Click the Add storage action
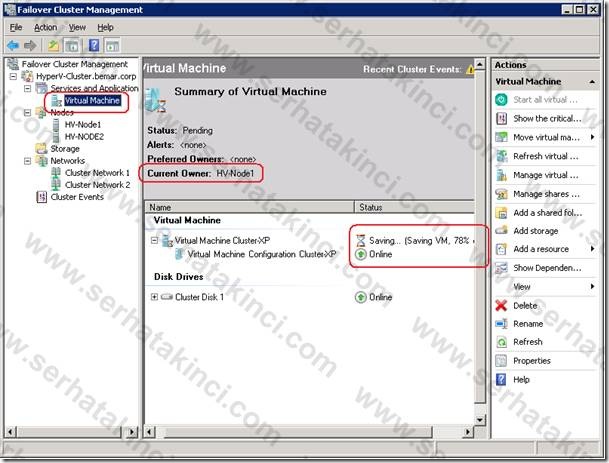609x463 pixels. coord(536,231)
